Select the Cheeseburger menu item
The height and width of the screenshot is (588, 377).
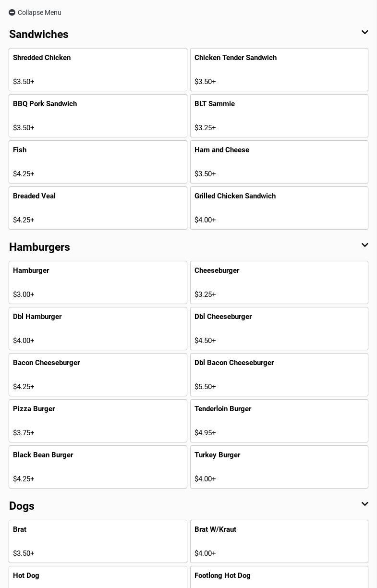(279, 282)
